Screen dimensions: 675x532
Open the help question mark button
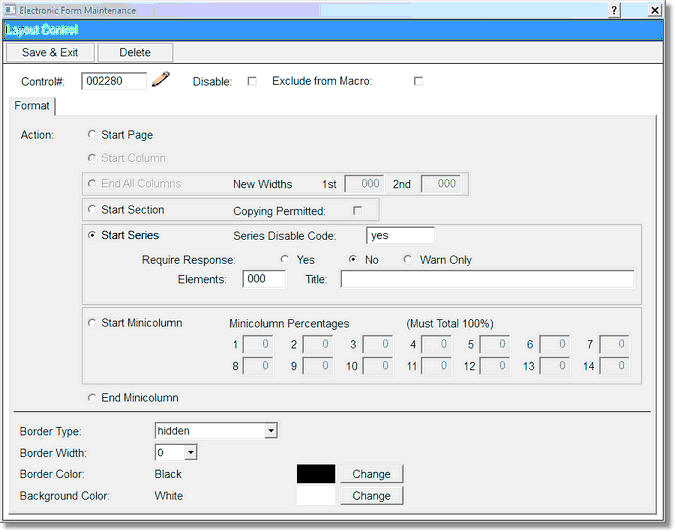click(x=614, y=10)
